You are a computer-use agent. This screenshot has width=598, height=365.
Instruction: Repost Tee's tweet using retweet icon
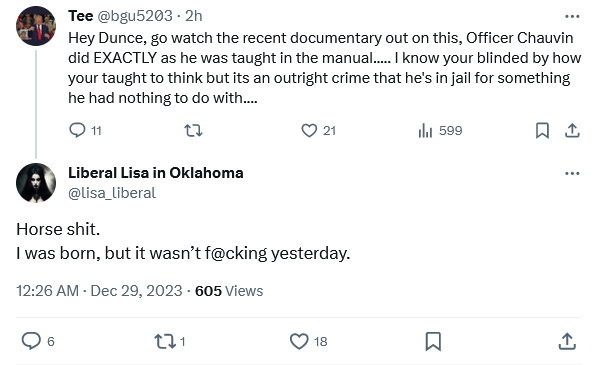click(x=193, y=130)
